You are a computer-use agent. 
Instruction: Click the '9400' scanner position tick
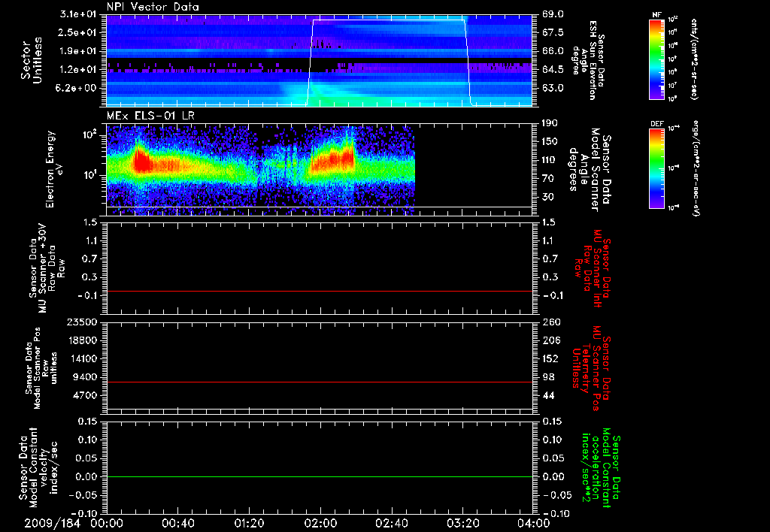[84, 377]
